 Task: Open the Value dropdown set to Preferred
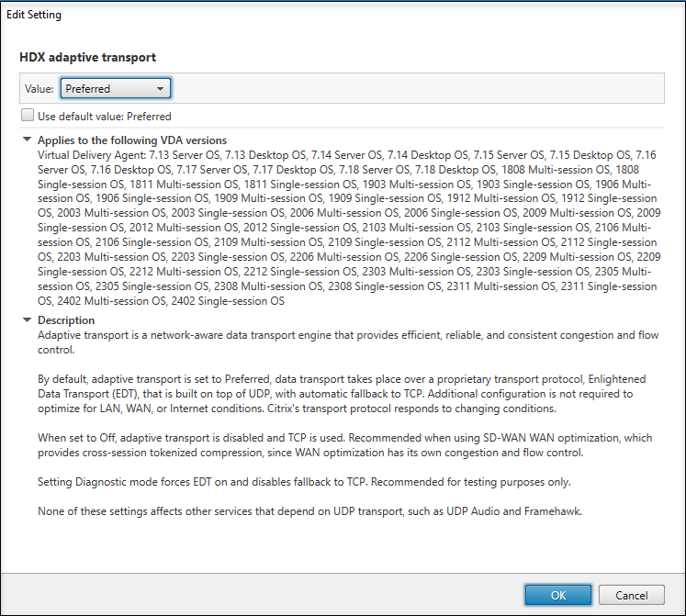(115, 89)
